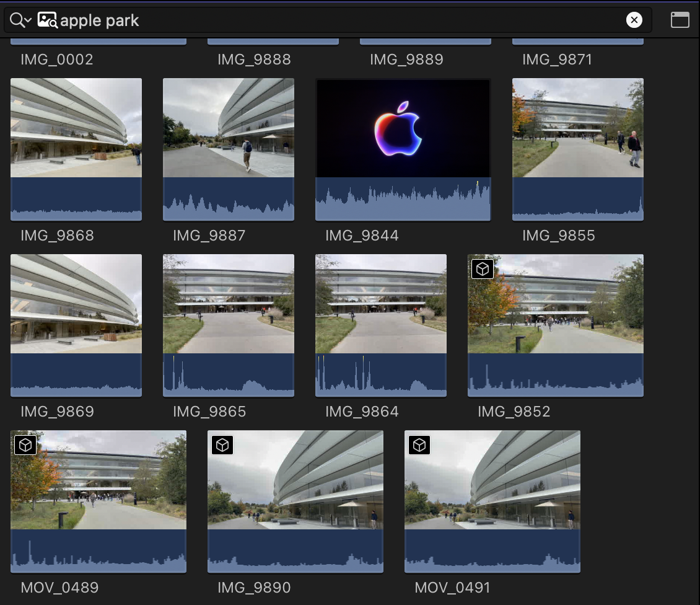Click the spatial cube badge on MOV_0491
The image size is (700, 605).
pyautogui.click(x=419, y=445)
